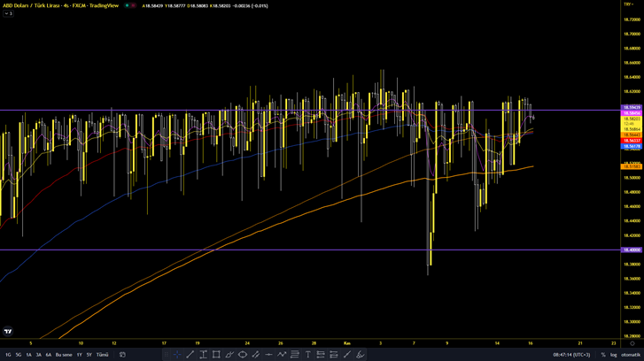Click the 18.40000 horizontal purple line
The width and height of the screenshot is (644, 361).
(266, 250)
